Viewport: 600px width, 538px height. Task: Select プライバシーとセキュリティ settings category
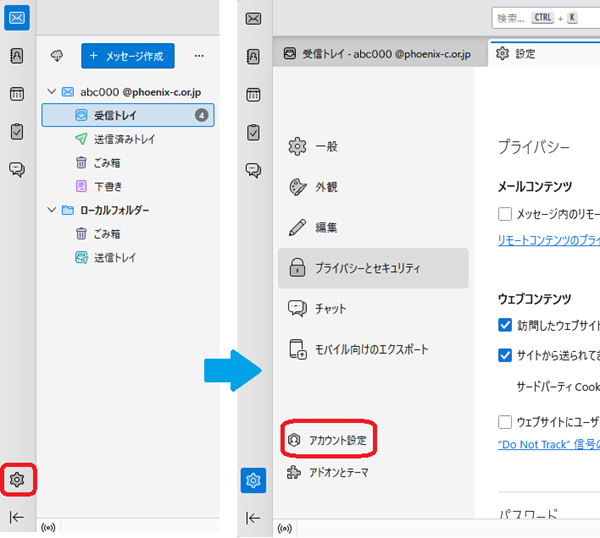pyautogui.click(x=372, y=268)
